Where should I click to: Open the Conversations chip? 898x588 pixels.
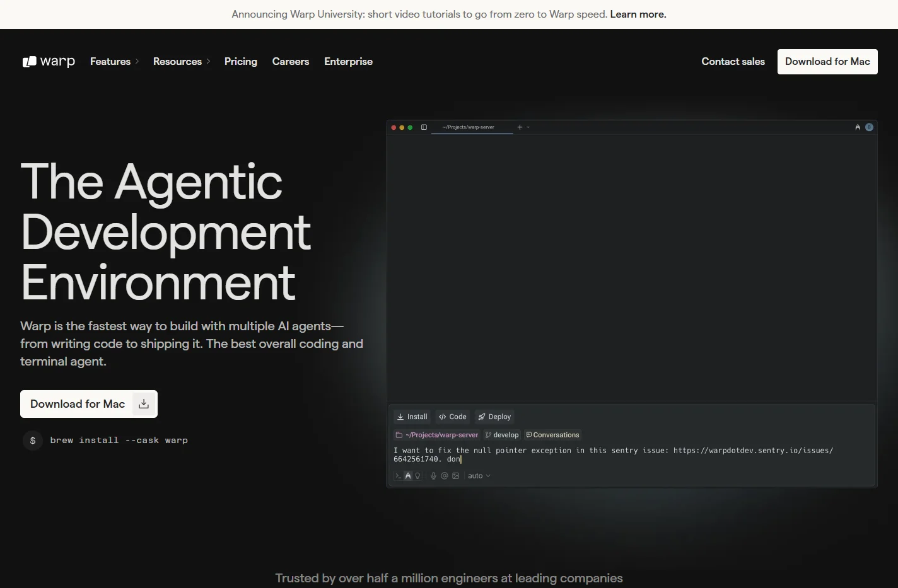[553, 435]
